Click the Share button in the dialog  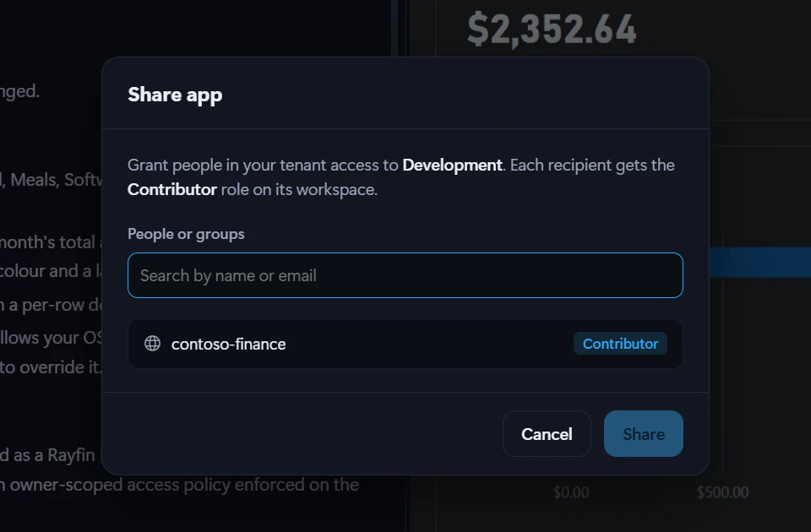click(x=644, y=434)
